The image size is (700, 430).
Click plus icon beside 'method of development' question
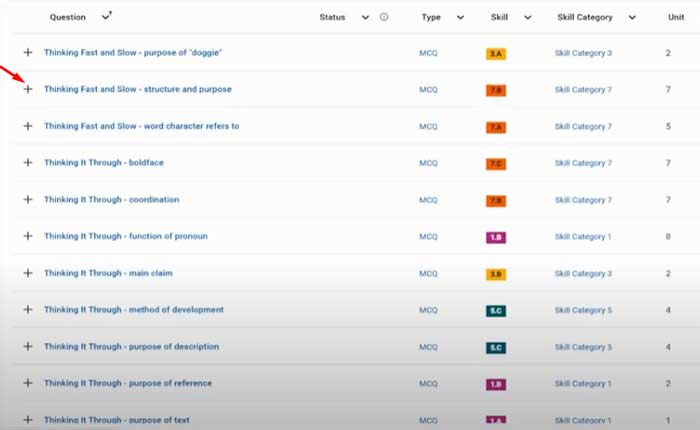tap(28, 310)
